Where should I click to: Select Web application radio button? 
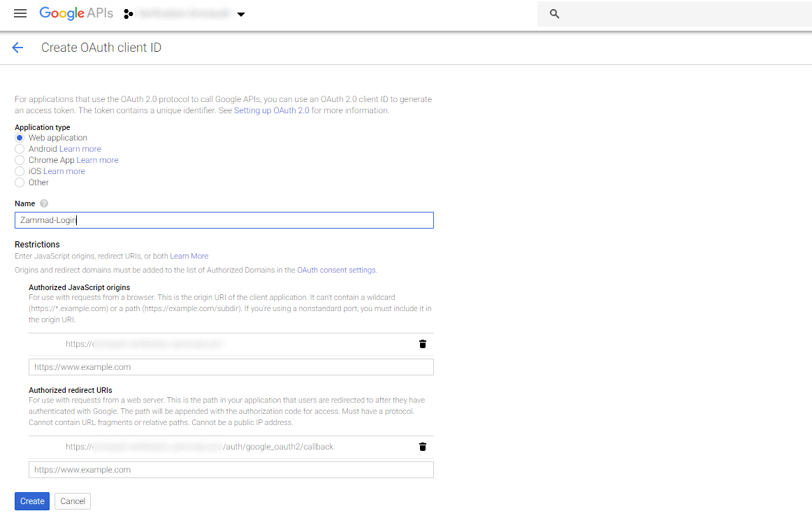tap(20, 138)
